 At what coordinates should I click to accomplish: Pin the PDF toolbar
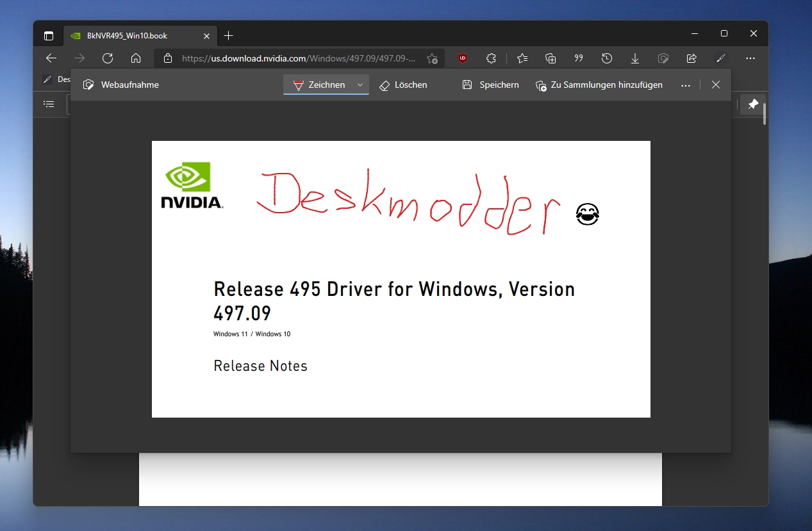click(x=753, y=104)
